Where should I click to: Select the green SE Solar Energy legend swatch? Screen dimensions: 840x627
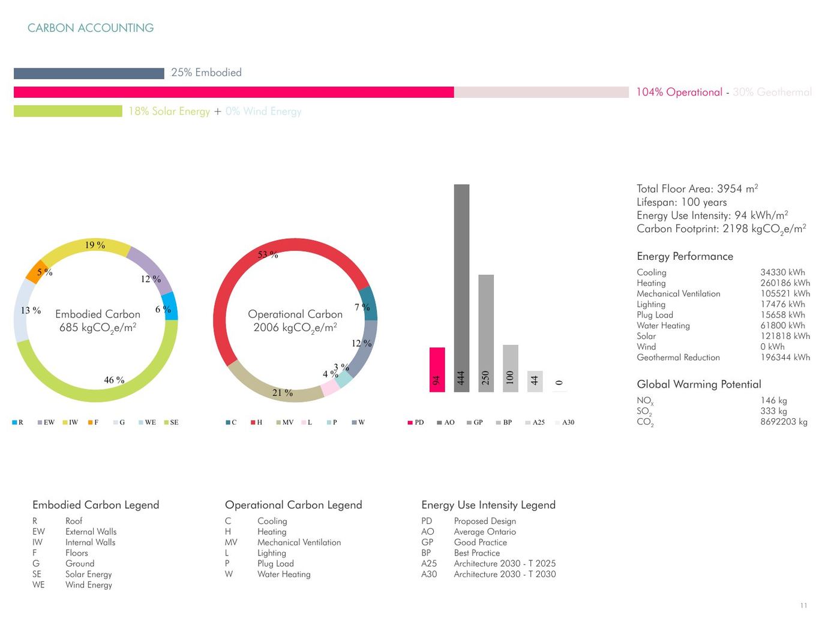167,422
